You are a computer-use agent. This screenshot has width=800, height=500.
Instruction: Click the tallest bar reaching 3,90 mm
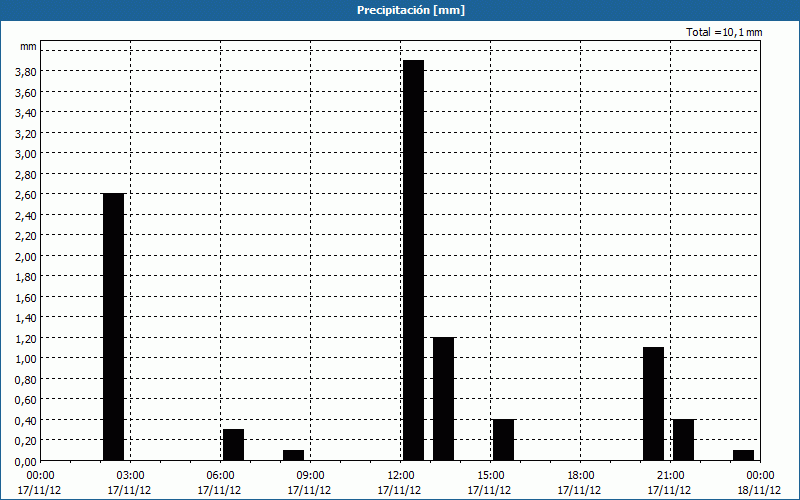point(413,260)
